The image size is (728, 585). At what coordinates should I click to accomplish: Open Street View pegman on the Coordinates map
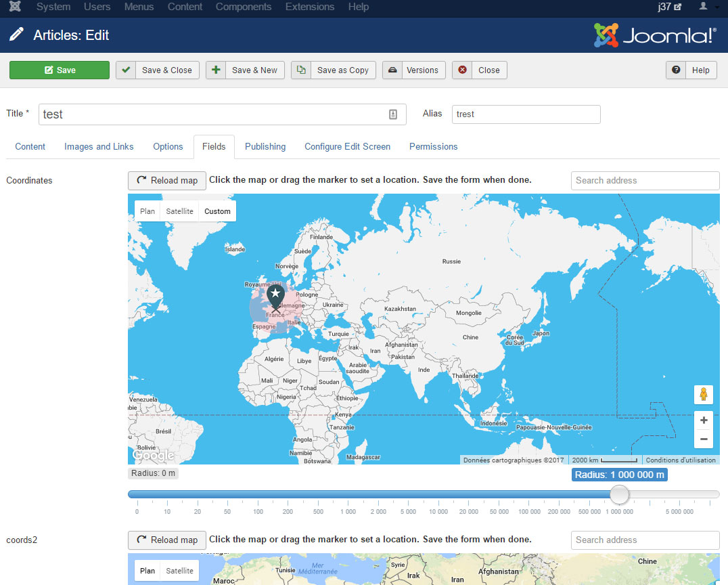pos(704,394)
